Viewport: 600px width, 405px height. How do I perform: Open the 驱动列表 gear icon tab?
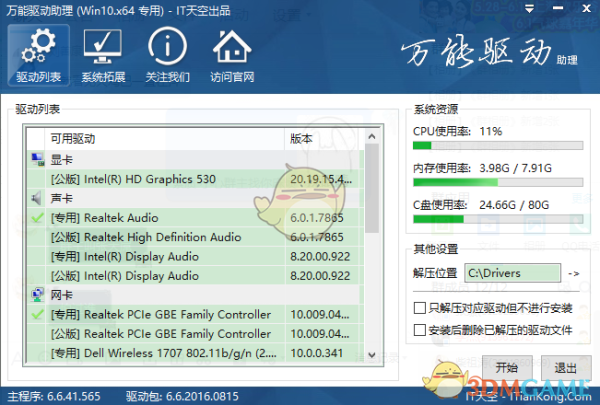[x=38, y=55]
